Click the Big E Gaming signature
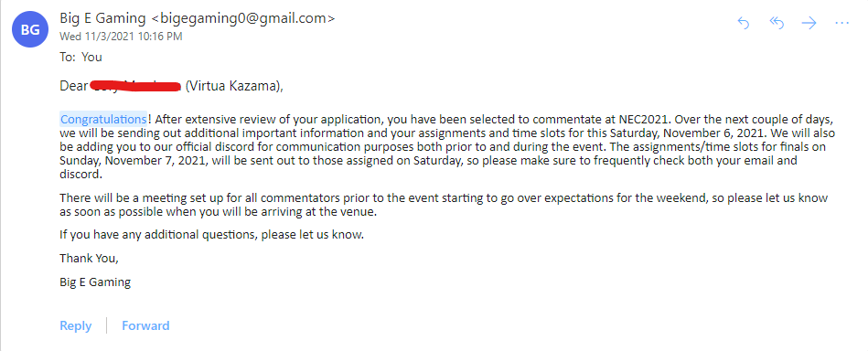The width and height of the screenshot is (868, 351). pyautogui.click(x=95, y=282)
